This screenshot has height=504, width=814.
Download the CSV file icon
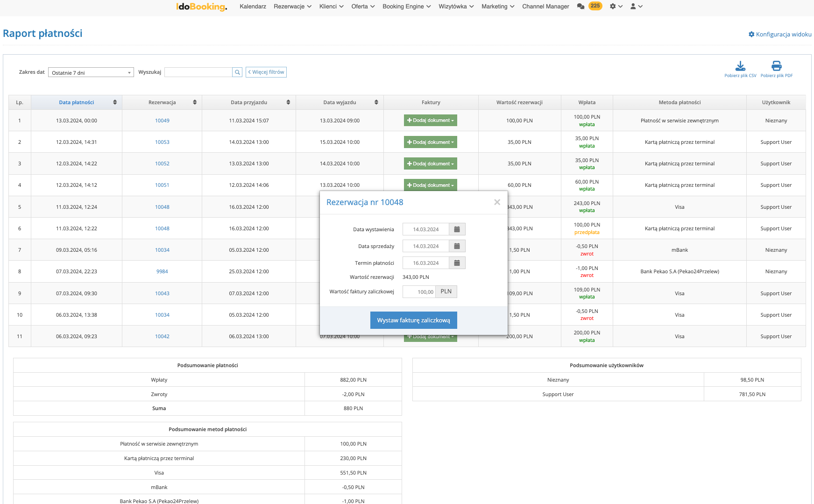(x=740, y=66)
